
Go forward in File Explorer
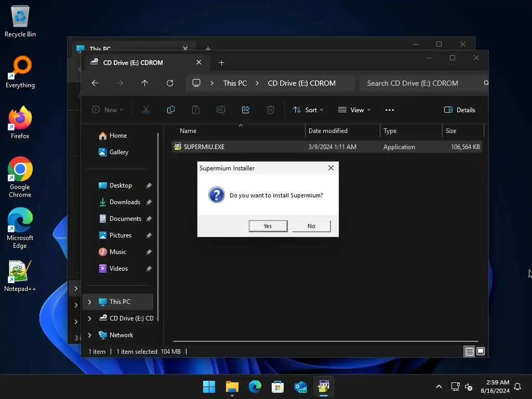click(120, 83)
